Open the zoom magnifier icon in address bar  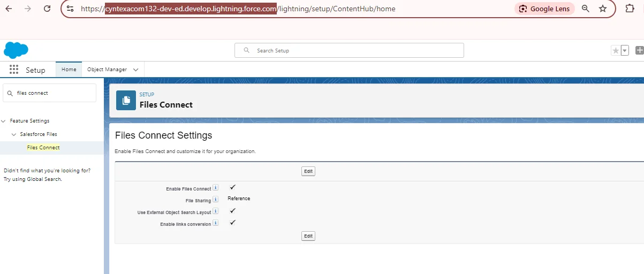(586, 9)
